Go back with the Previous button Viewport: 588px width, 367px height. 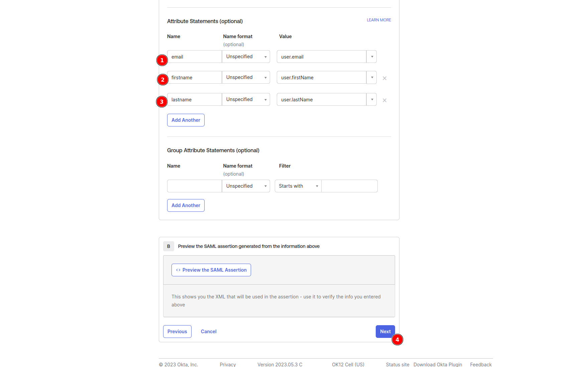(177, 332)
